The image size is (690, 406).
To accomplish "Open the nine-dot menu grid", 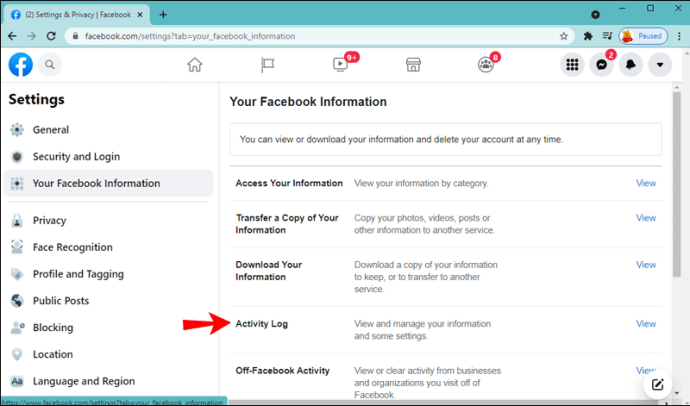I will pos(572,65).
